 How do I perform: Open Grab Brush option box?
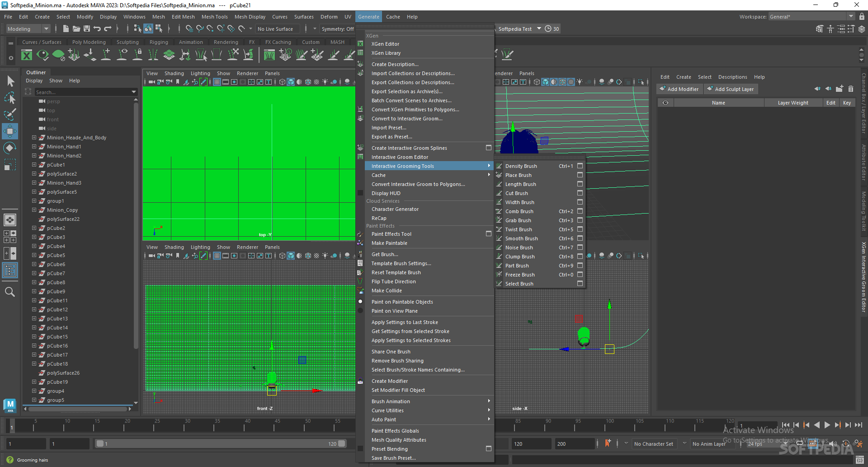pos(580,220)
